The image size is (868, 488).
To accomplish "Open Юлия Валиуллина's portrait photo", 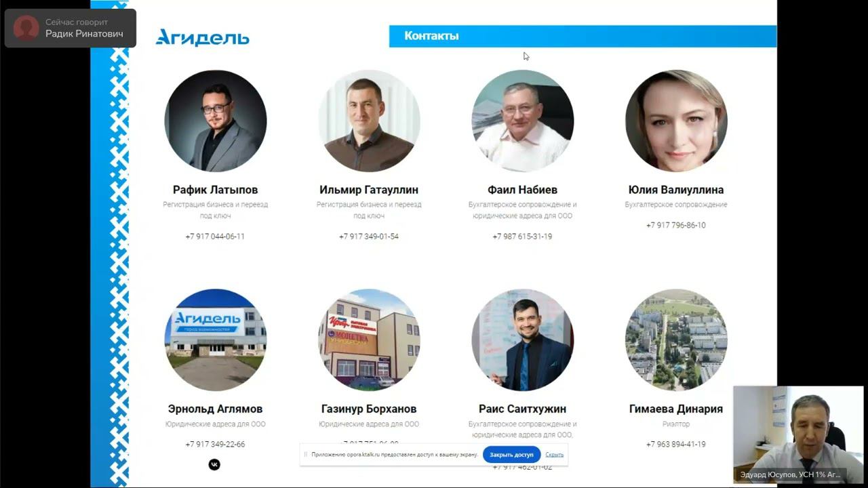I will tap(676, 121).
